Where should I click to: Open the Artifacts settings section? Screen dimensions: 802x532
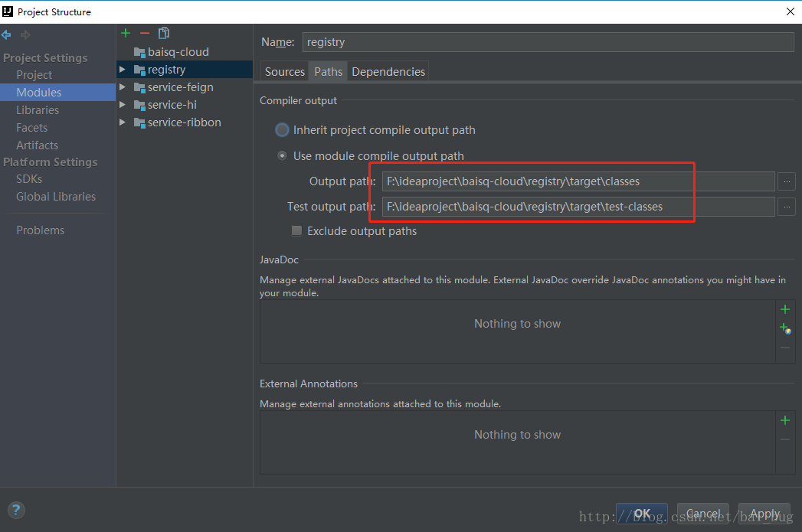[37, 145]
